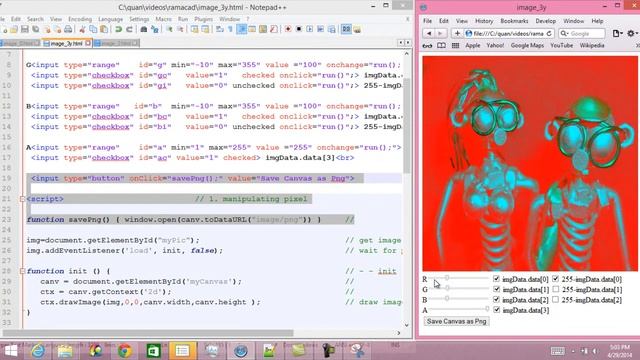Collapse the function init fold marker line 28
640x360 pixels.
click(x=22, y=271)
